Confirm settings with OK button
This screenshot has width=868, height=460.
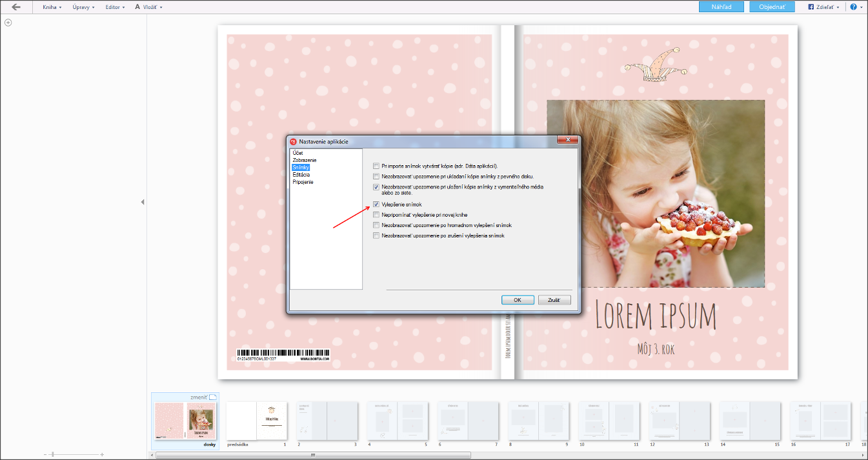pos(518,300)
